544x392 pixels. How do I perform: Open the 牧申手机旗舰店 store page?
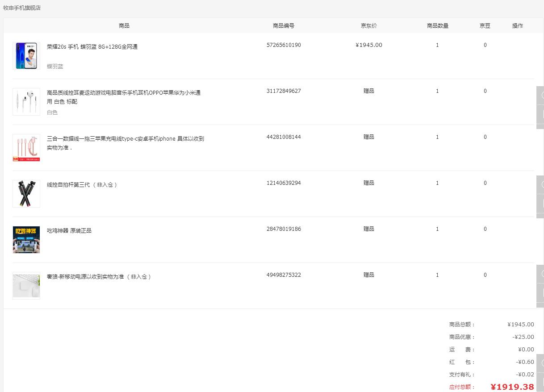[x=22, y=8]
